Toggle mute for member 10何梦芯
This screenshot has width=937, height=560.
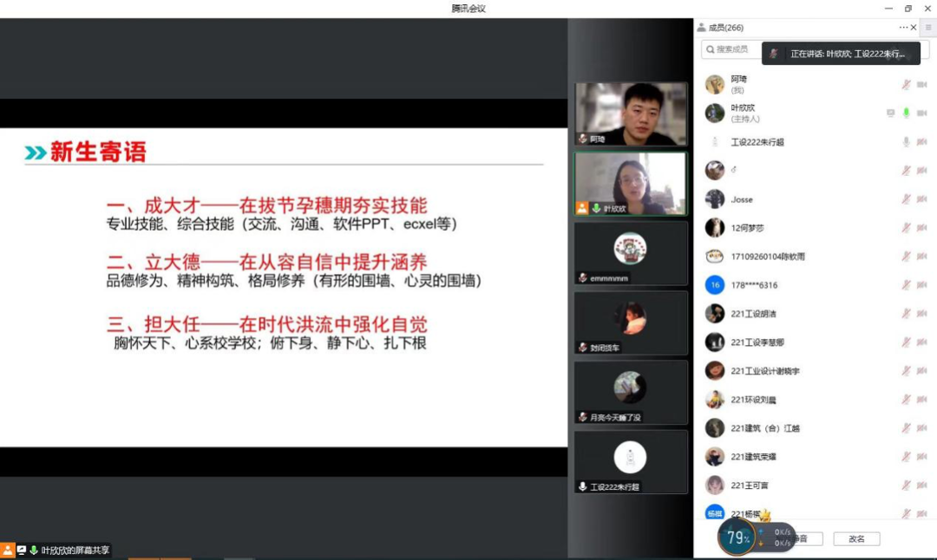(x=906, y=227)
